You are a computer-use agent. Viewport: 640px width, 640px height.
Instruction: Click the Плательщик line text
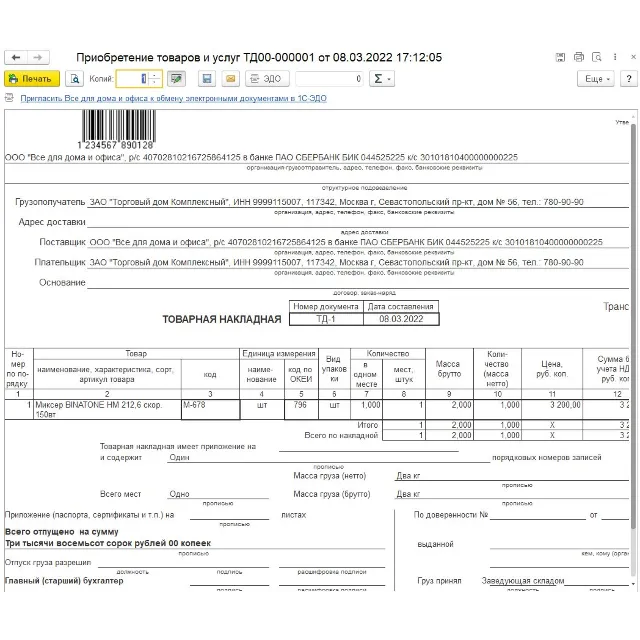tap(336, 262)
